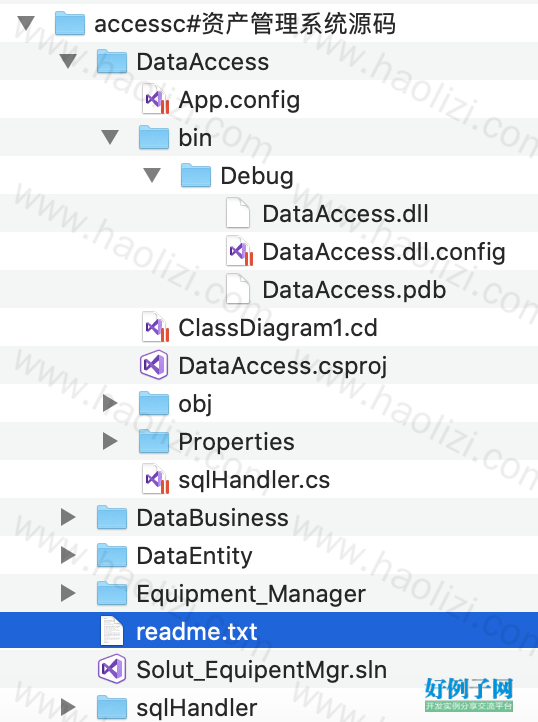
Task: Expand the Properties folder
Action: [110, 441]
